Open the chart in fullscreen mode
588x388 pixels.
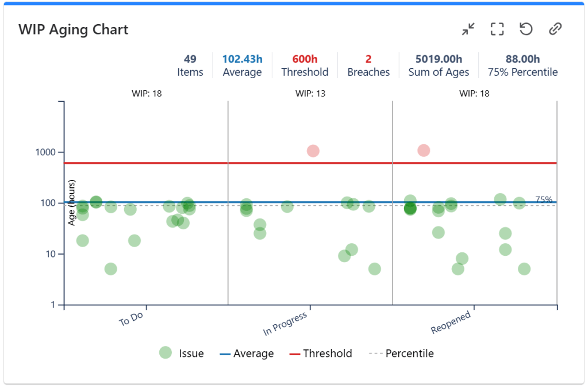click(x=497, y=29)
